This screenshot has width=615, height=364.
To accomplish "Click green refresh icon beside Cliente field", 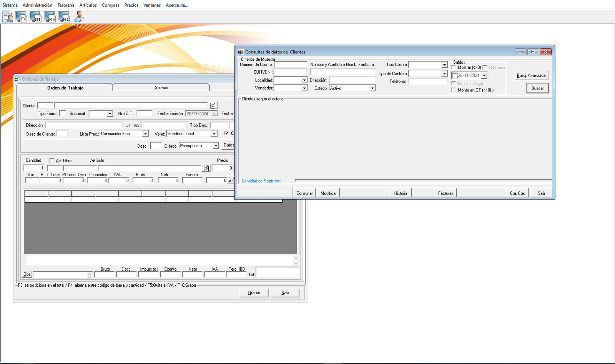I will (213, 106).
